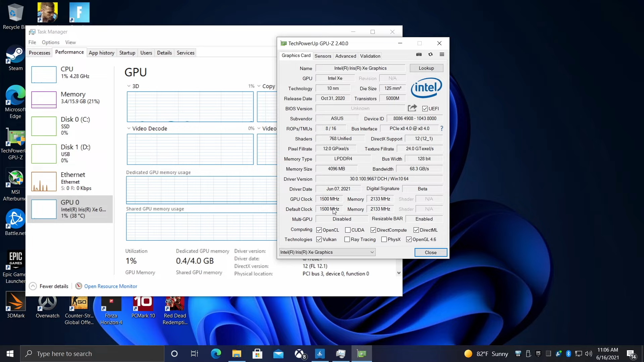Select the PCMark 10 desktop icon

tap(143, 307)
